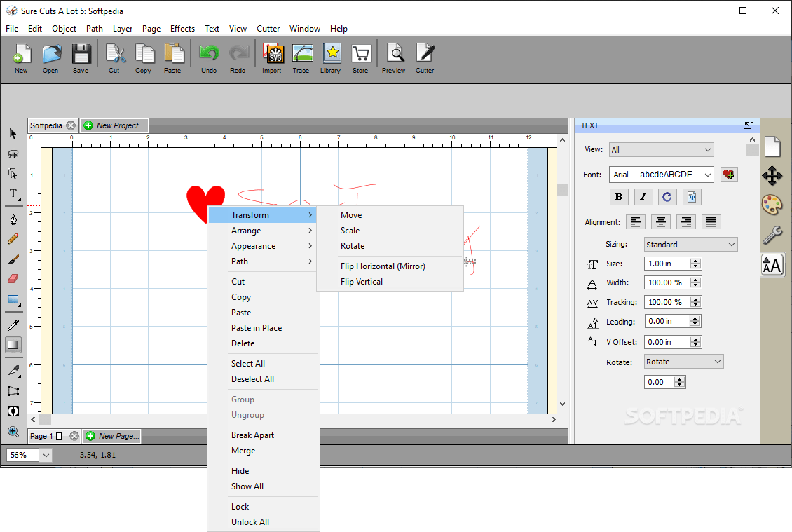The width and height of the screenshot is (792, 532).
Task: Import an SVG with the Import icon
Action: tap(273, 59)
